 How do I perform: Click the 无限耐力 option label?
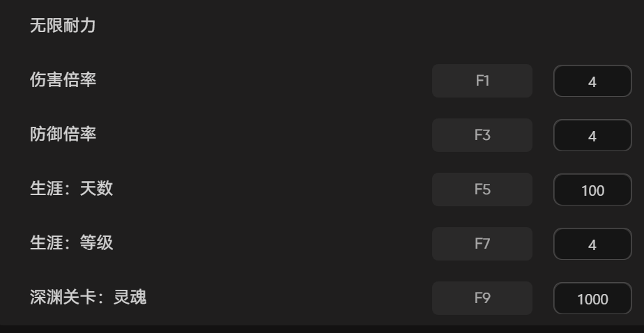click(x=63, y=26)
